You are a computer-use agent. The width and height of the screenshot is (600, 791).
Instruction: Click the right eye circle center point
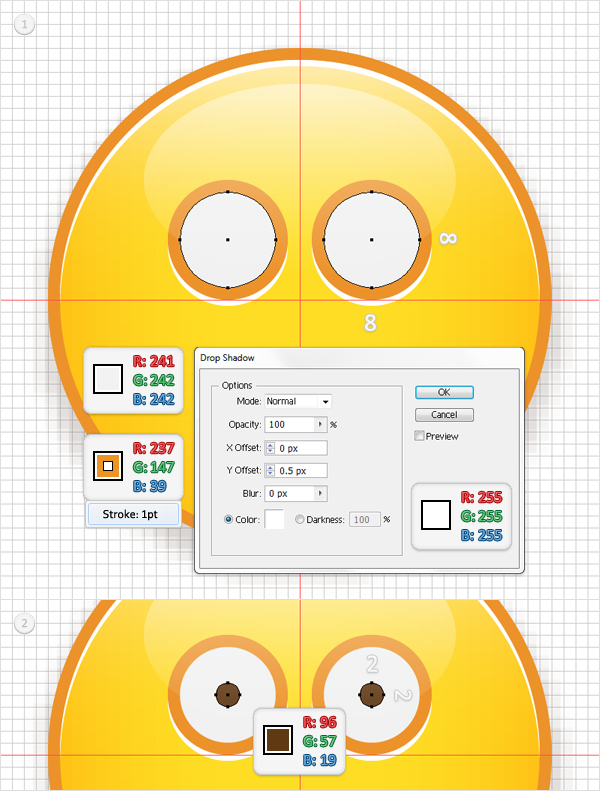tap(372, 240)
